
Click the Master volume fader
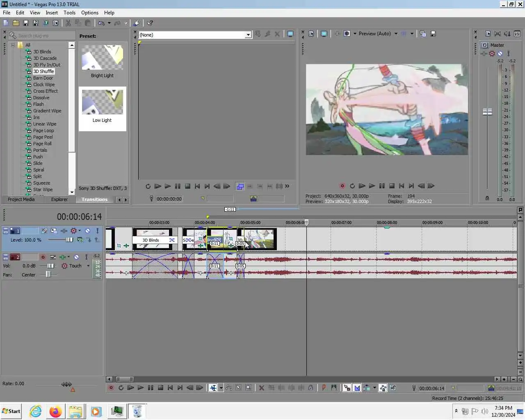click(x=487, y=112)
